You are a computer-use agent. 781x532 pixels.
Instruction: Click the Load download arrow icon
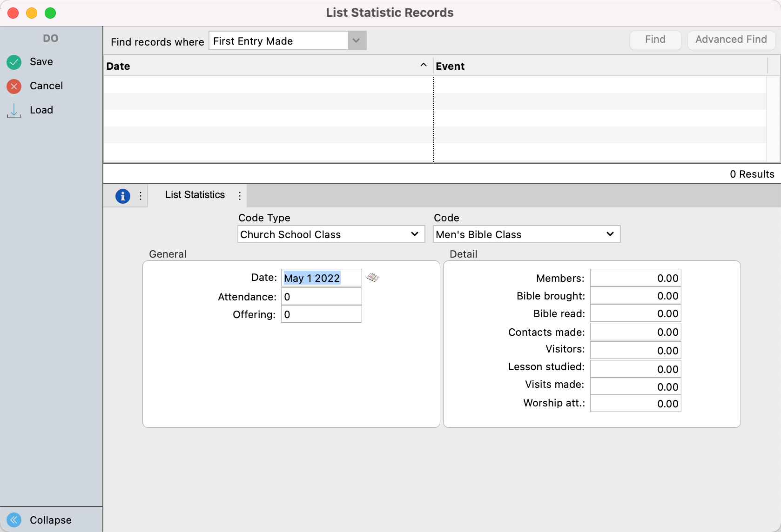(14, 110)
